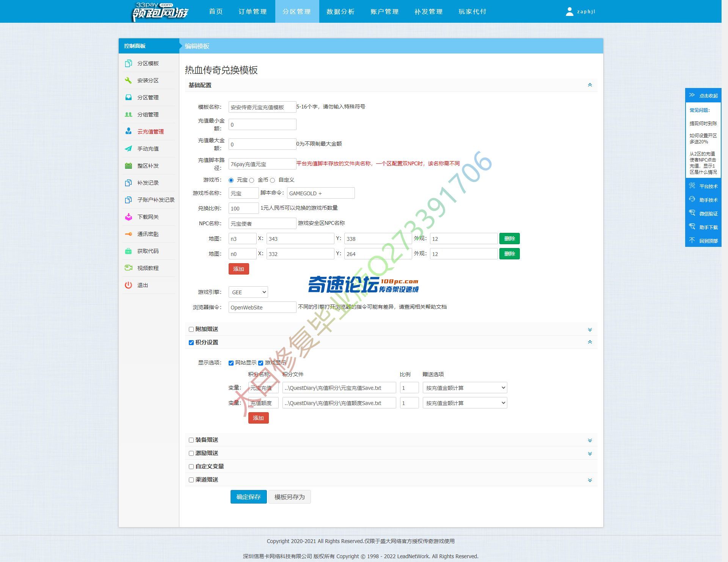Enable the 自定义变量 checkbox

click(x=191, y=467)
